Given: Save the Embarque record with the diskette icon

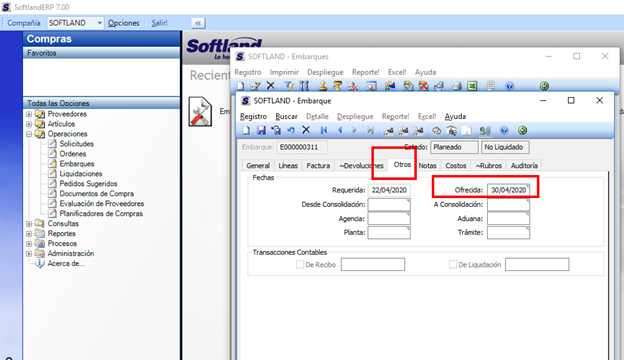Looking at the screenshot, I should 261,130.
